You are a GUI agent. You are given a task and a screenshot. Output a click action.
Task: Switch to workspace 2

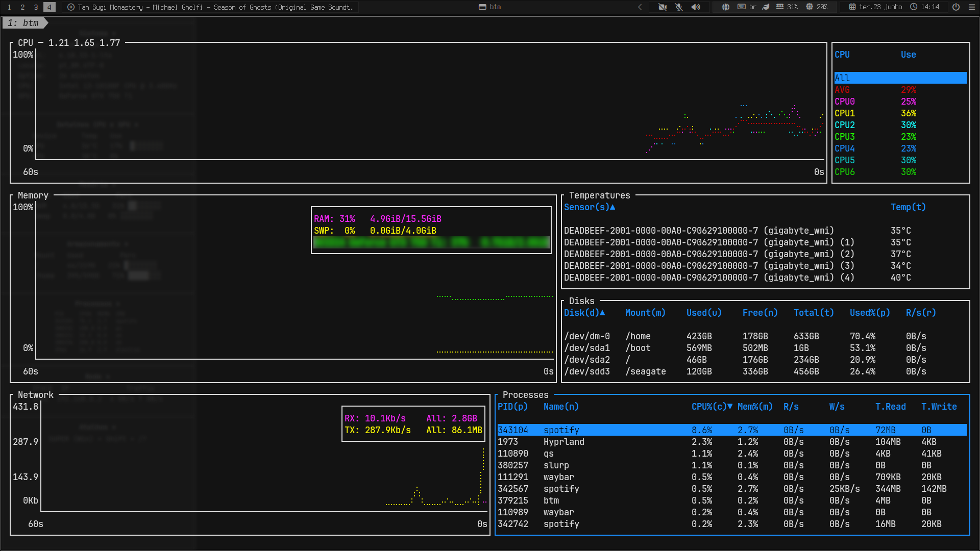(x=22, y=7)
